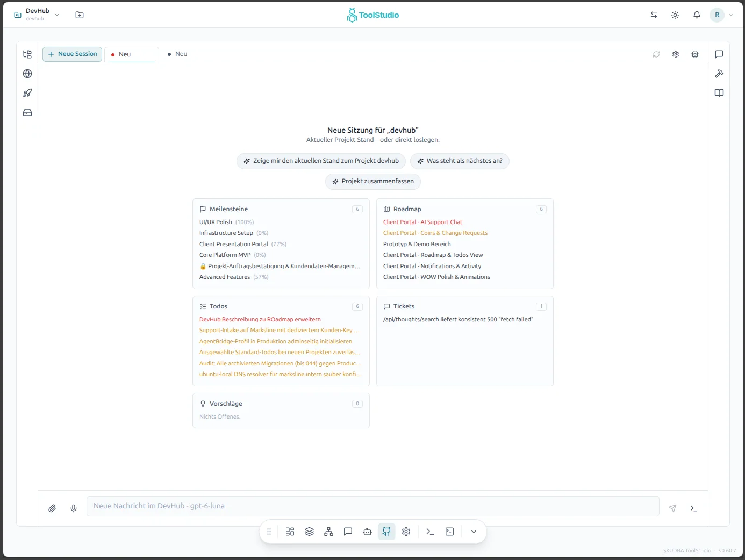Click the Neue Session button
The width and height of the screenshot is (745, 560).
pyautogui.click(x=73, y=54)
